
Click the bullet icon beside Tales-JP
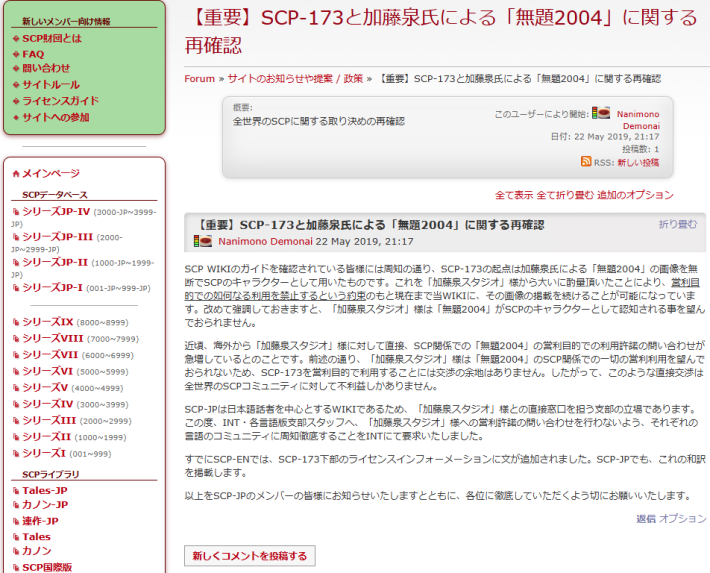click(x=16, y=491)
